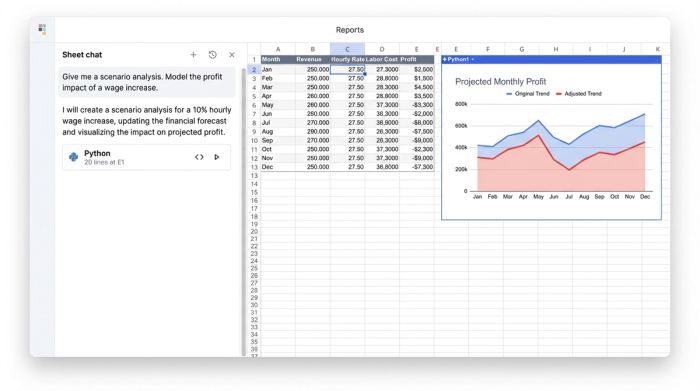Screen dimensions: 700x391
Task: Click the May peak on the chart
Action: 538,121
